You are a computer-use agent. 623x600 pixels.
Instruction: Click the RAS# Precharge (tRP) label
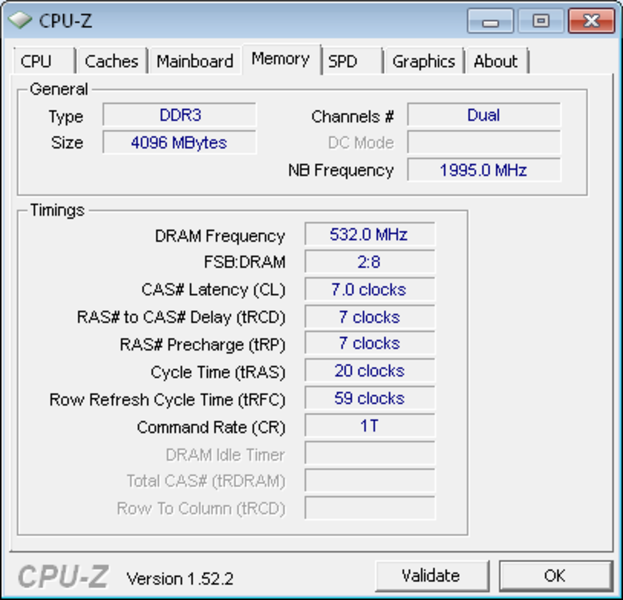(203, 345)
